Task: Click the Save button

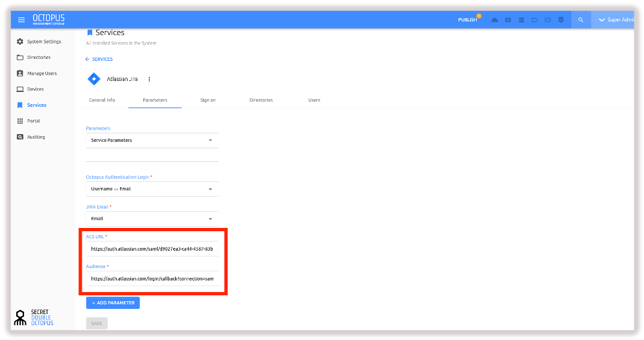Action: tap(97, 323)
